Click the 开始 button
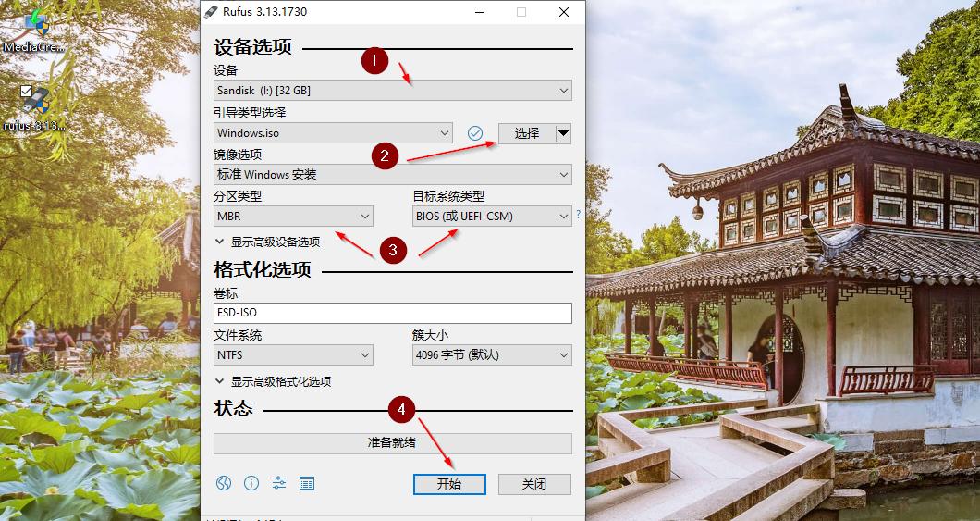Viewport: 980px width, 521px height. click(x=449, y=484)
